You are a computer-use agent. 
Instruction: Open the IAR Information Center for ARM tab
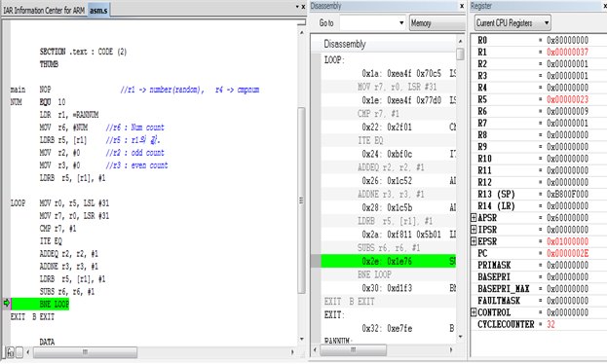44,11
